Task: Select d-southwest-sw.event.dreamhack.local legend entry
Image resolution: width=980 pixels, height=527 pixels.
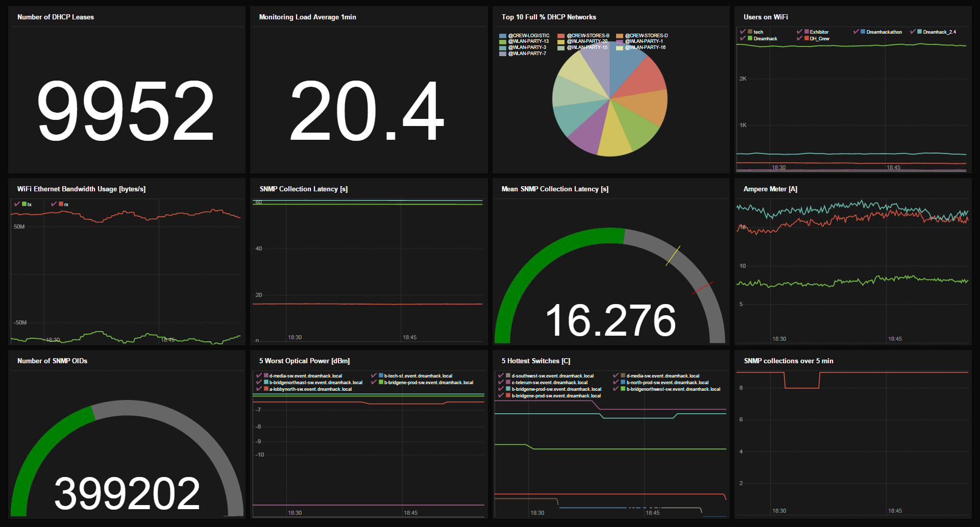Action: (552, 375)
